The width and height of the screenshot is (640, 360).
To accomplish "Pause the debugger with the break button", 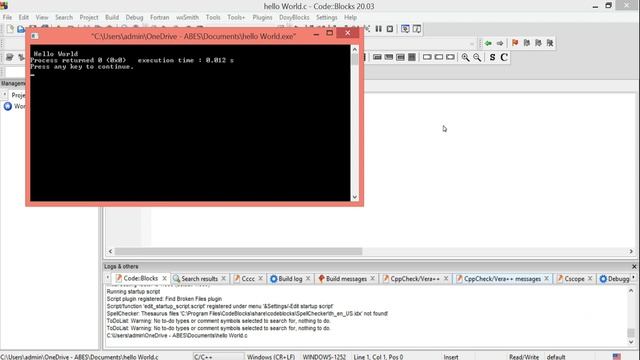I will (378, 29).
